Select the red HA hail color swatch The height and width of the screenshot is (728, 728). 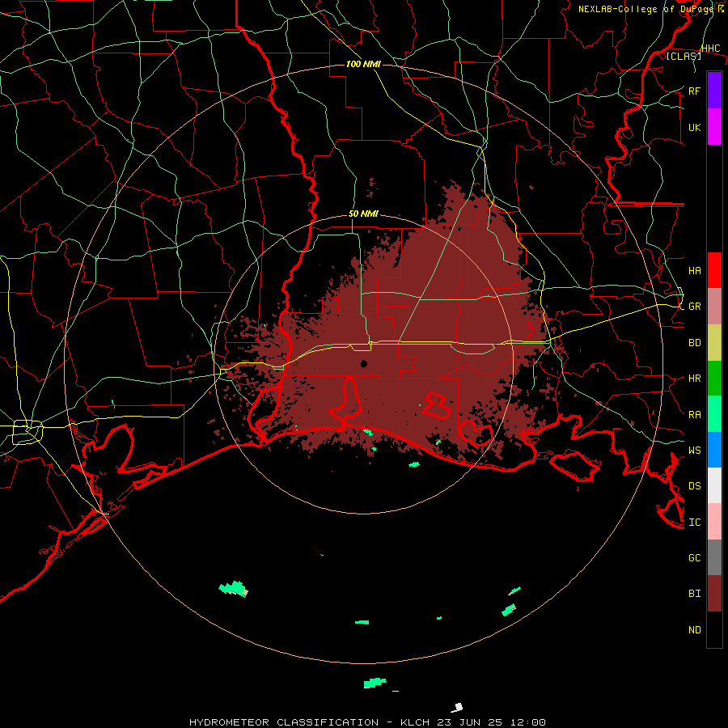click(714, 270)
